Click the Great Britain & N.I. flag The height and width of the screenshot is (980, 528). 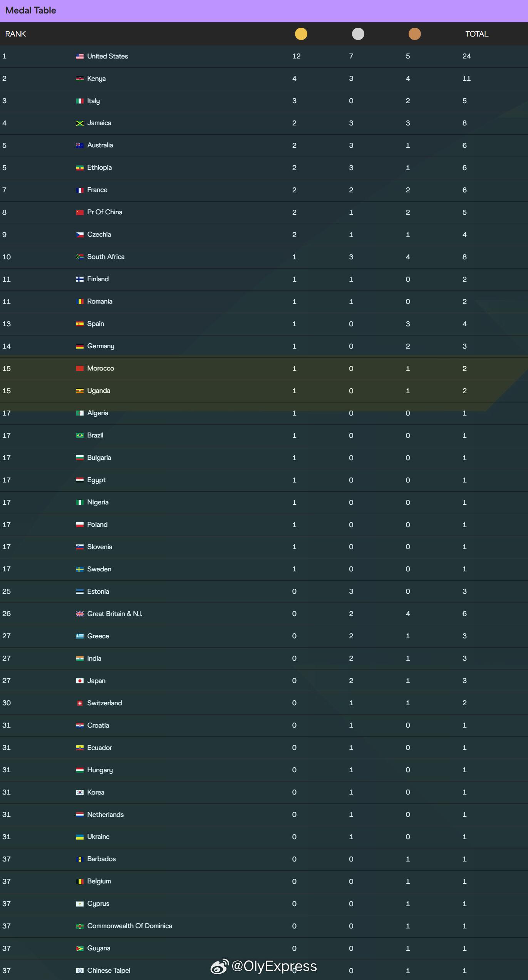pyautogui.click(x=80, y=614)
